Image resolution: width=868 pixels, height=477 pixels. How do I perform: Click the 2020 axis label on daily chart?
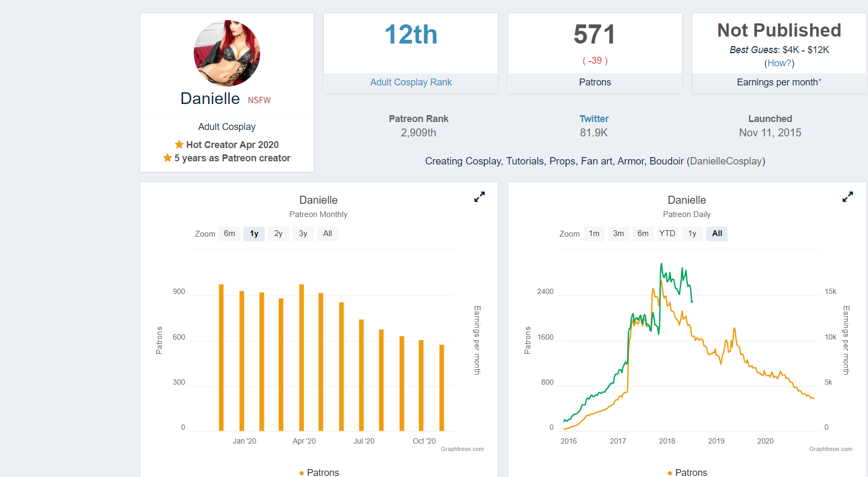pos(765,441)
